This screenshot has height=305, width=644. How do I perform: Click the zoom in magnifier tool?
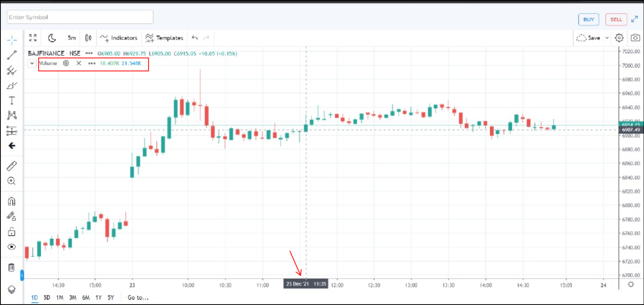tap(12, 181)
